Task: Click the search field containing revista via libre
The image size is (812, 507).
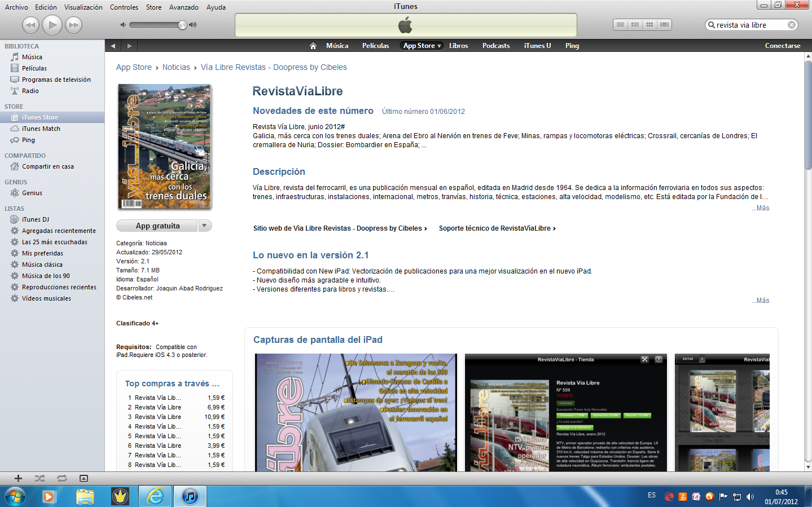Action: click(752, 25)
